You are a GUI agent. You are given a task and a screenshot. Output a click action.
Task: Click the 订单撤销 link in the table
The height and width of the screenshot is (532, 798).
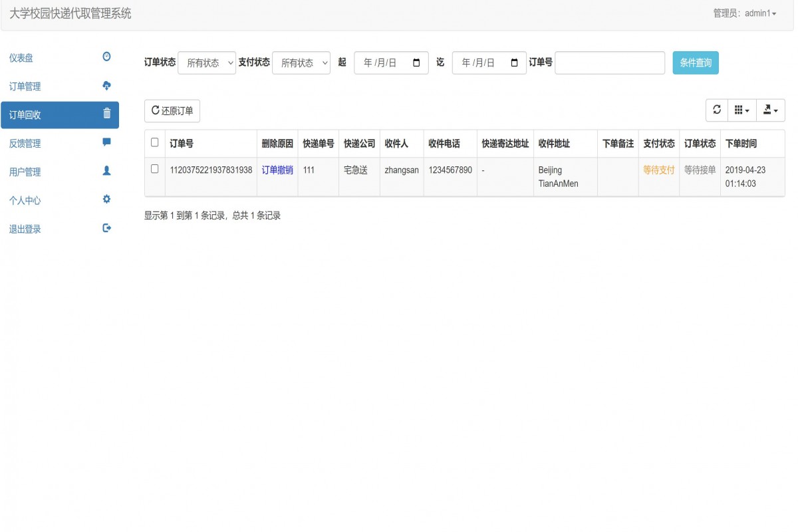(x=277, y=170)
